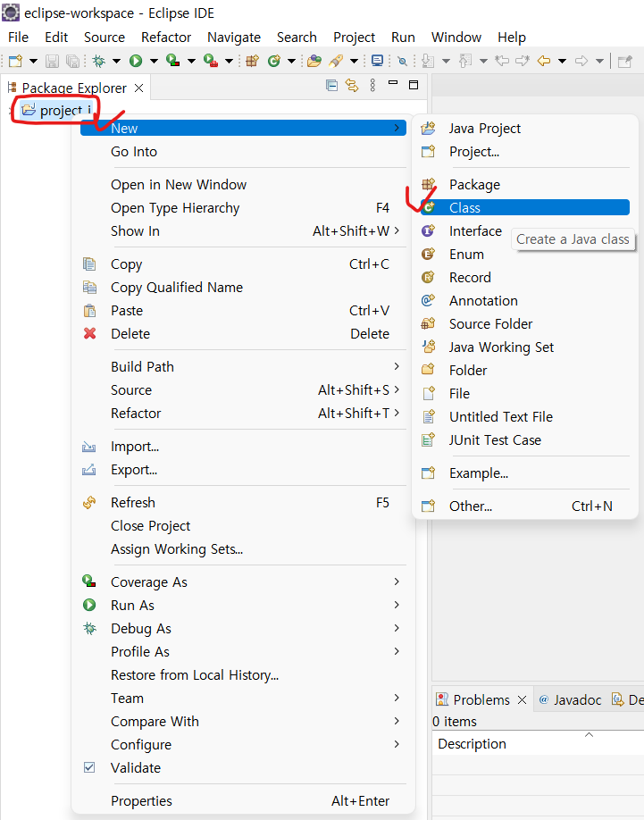Select Open in New Window
Screen dimensions: 644x820
tap(243, 185)
